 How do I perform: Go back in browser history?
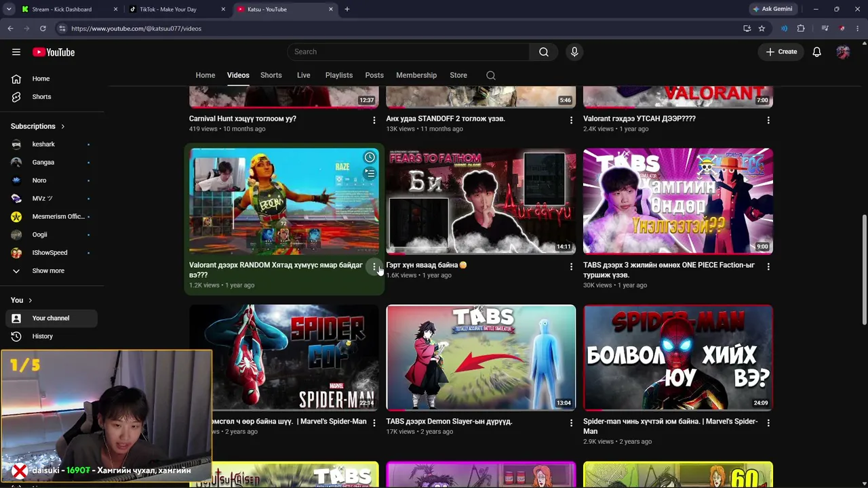click(x=10, y=28)
